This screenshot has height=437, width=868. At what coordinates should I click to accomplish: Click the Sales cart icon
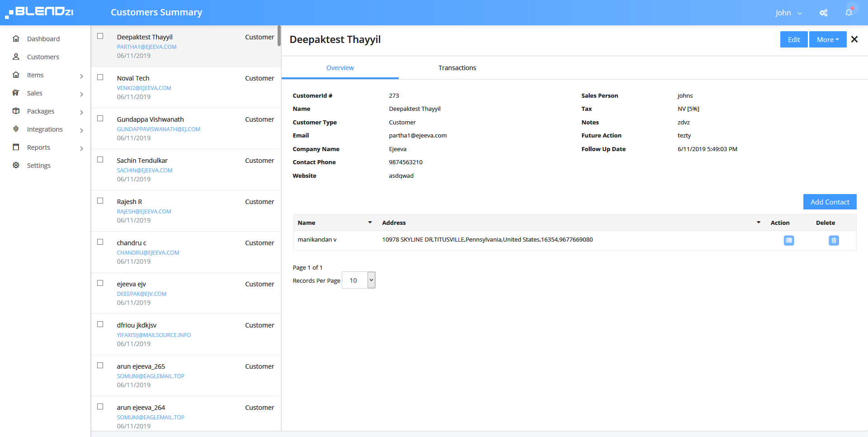click(x=16, y=93)
